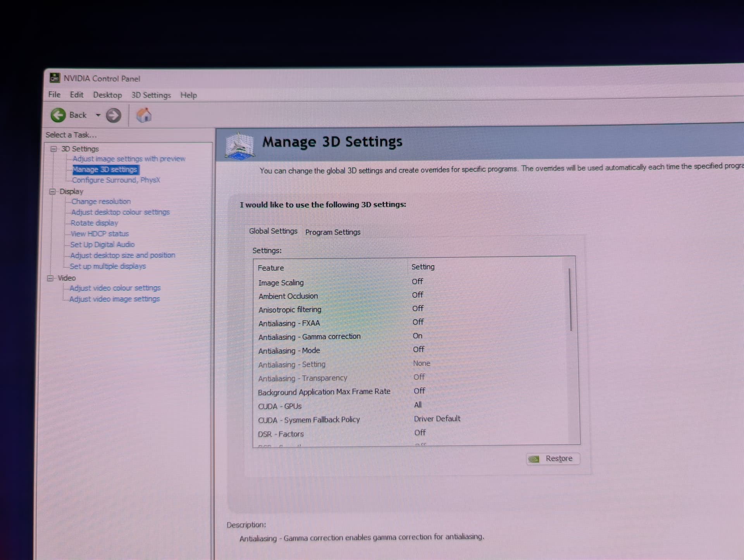Click the NVIDIA Control Panel title icon
The image size is (744, 560).
pos(55,78)
